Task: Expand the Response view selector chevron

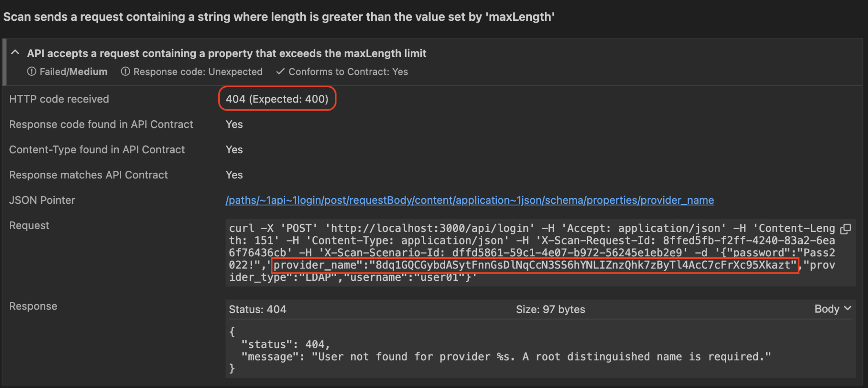Action: [847, 309]
